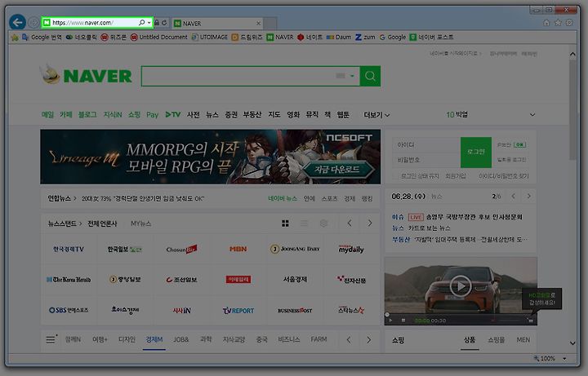Expand the 더보기 menu

(376, 115)
